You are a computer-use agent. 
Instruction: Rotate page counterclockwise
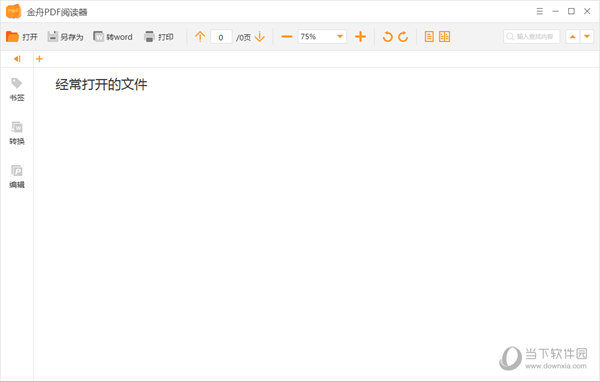387,37
